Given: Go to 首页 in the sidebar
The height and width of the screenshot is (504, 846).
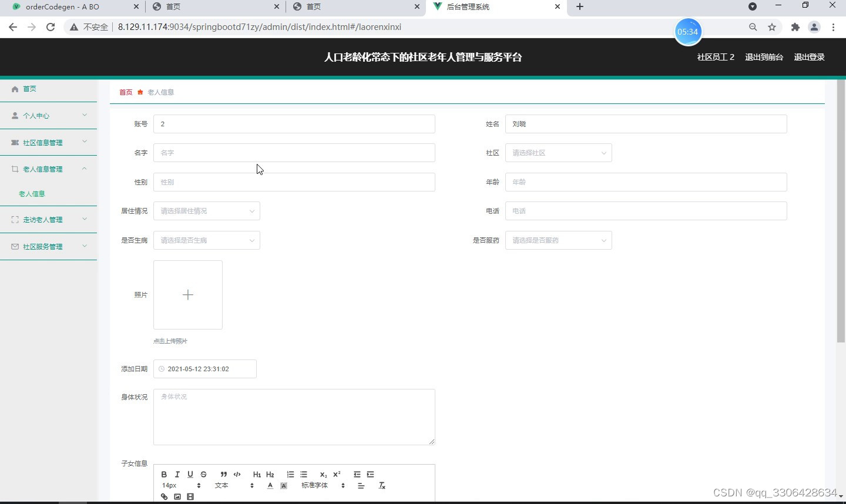Looking at the screenshot, I should click(x=48, y=89).
